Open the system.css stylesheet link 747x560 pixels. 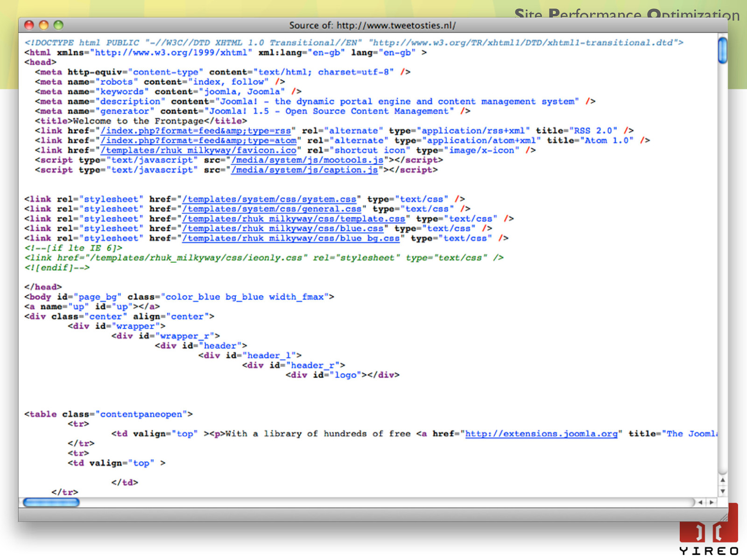[x=269, y=199]
